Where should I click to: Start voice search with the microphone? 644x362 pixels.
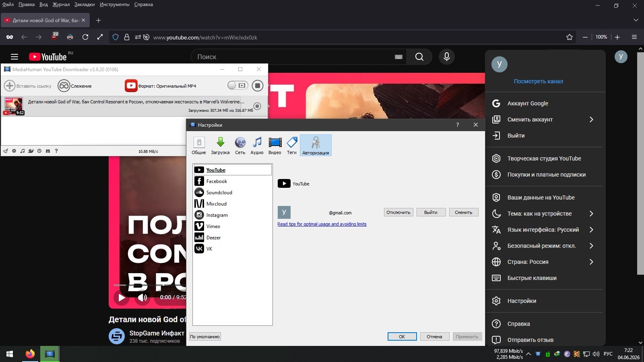(x=447, y=57)
